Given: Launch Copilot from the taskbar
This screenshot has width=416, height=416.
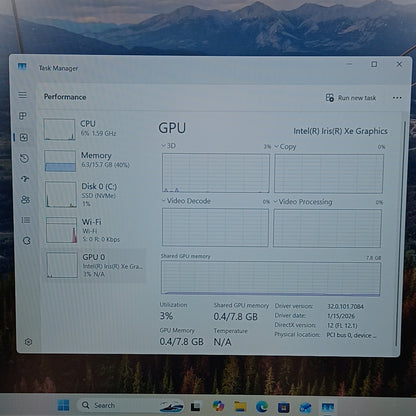Looking at the screenshot, I should (x=218, y=406).
